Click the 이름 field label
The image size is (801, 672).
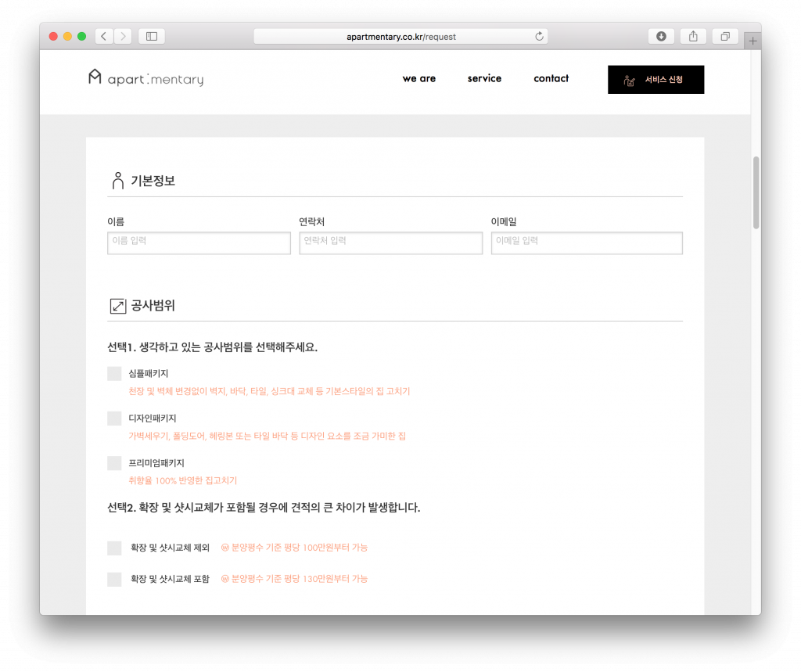[116, 222]
